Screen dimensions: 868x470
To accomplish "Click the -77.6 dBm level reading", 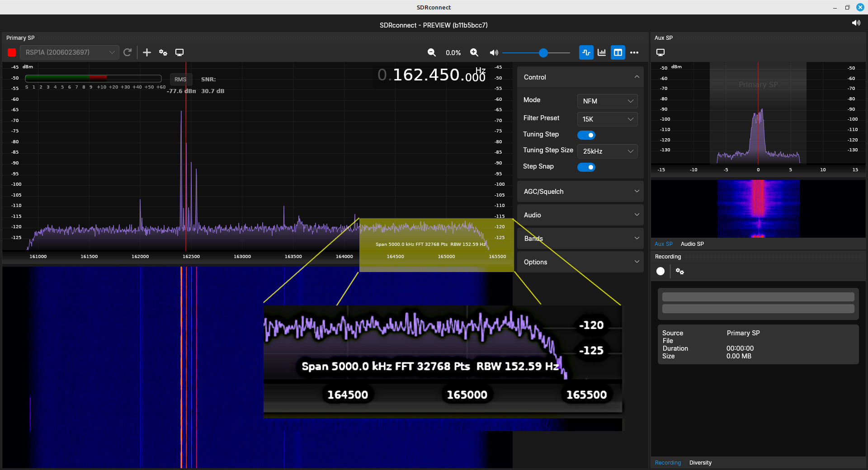I will (181, 91).
